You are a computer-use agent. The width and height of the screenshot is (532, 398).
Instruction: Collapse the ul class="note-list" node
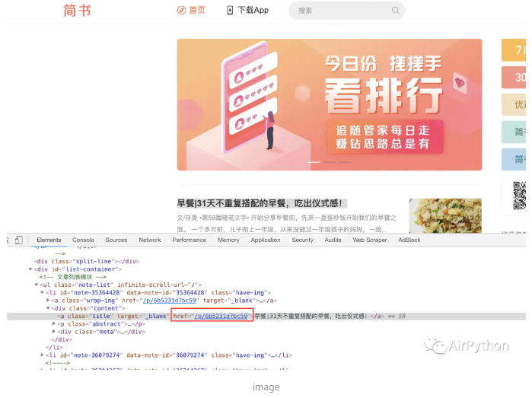[37, 285]
